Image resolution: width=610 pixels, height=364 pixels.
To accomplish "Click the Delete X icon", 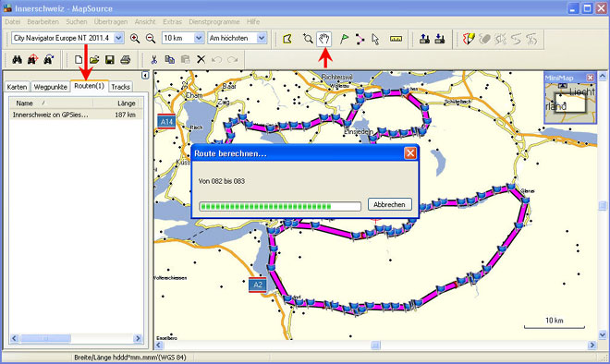I will click(201, 59).
